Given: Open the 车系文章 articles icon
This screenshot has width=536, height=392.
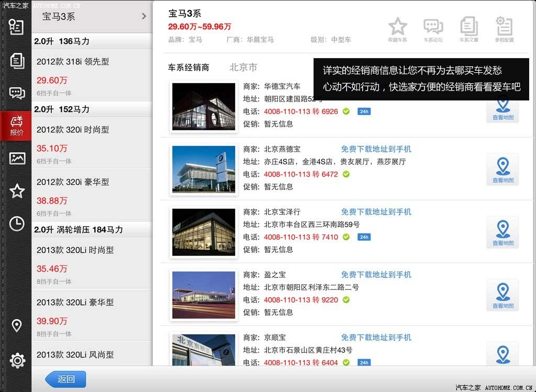Looking at the screenshot, I should pyautogui.click(x=469, y=30).
